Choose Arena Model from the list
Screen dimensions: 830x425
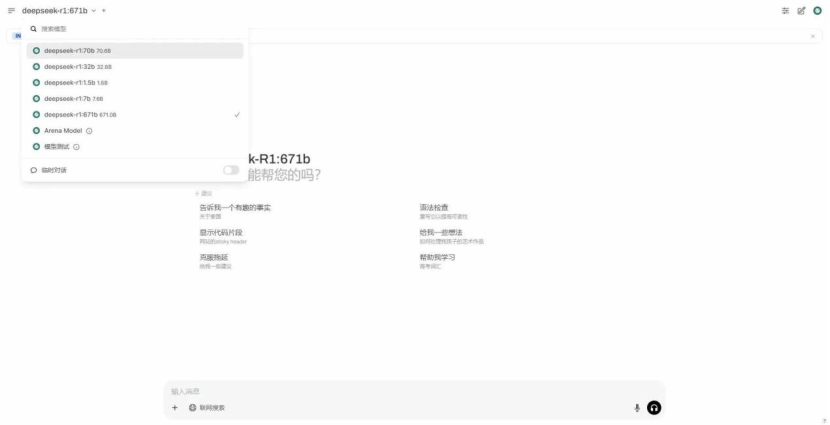[x=135, y=131]
